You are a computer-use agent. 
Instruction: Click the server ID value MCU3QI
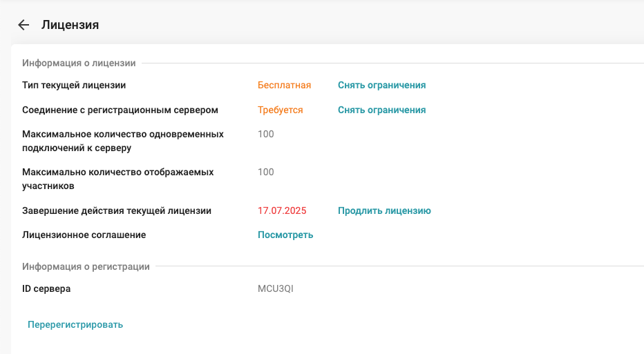(276, 289)
